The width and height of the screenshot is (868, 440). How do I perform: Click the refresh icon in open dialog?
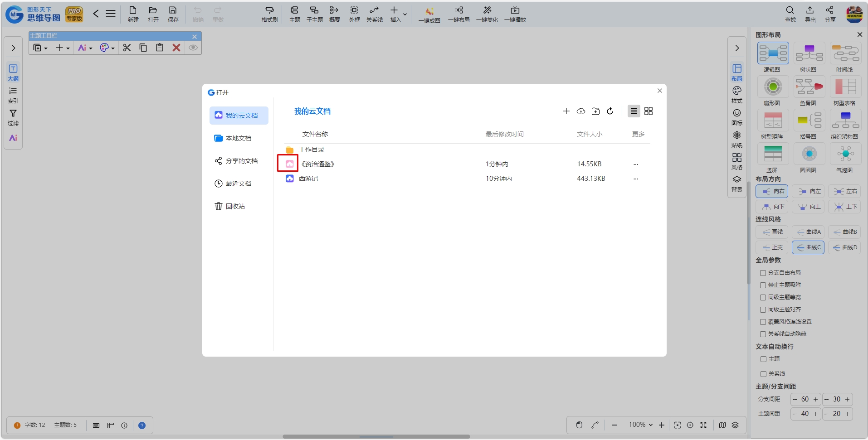pos(610,111)
